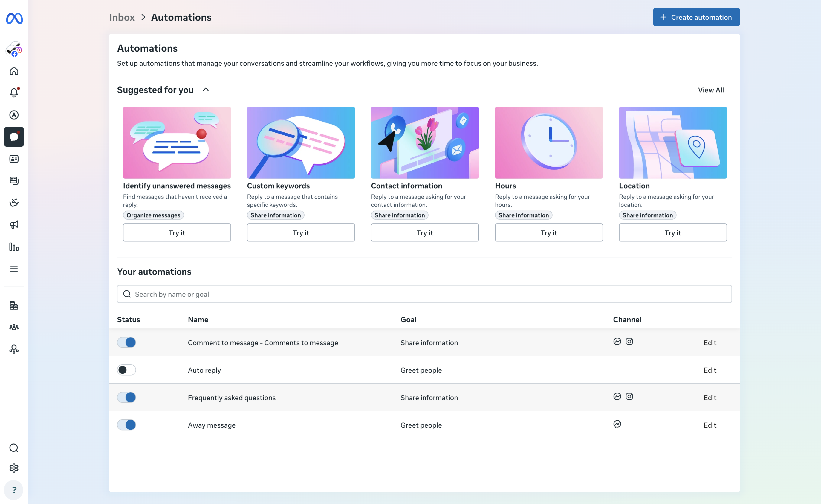This screenshot has height=504, width=821.
Task: Open Settings gear icon
Action: tap(14, 468)
